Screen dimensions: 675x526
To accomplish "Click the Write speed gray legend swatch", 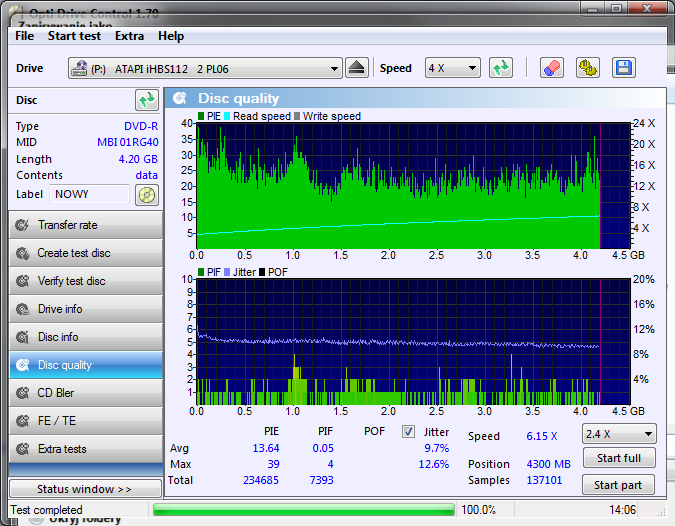I will [297, 116].
